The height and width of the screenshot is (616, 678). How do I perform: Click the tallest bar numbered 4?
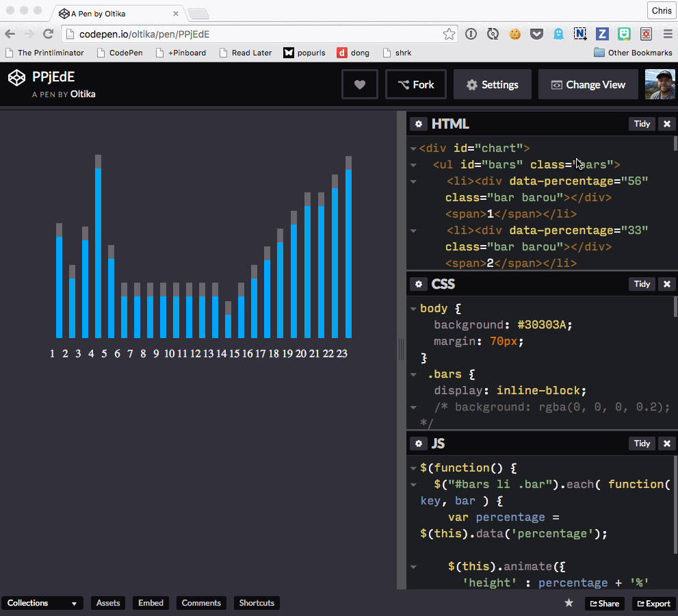pyautogui.click(x=98, y=246)
